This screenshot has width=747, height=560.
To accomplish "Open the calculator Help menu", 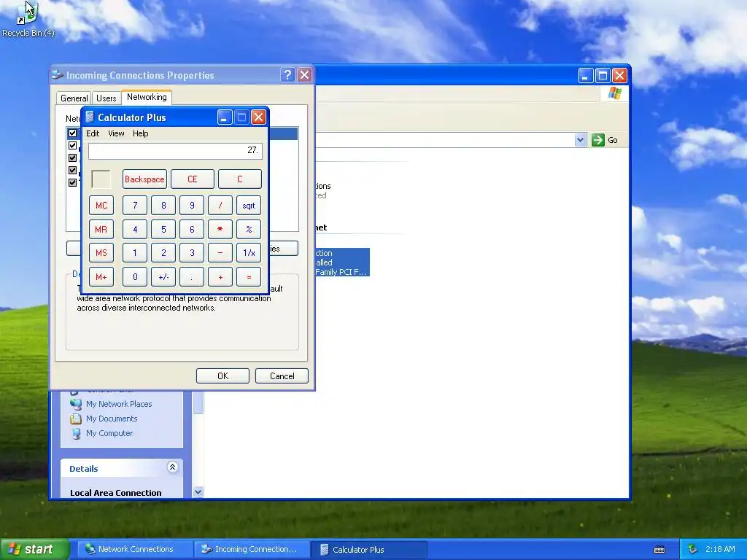I will tap(140, 133).
